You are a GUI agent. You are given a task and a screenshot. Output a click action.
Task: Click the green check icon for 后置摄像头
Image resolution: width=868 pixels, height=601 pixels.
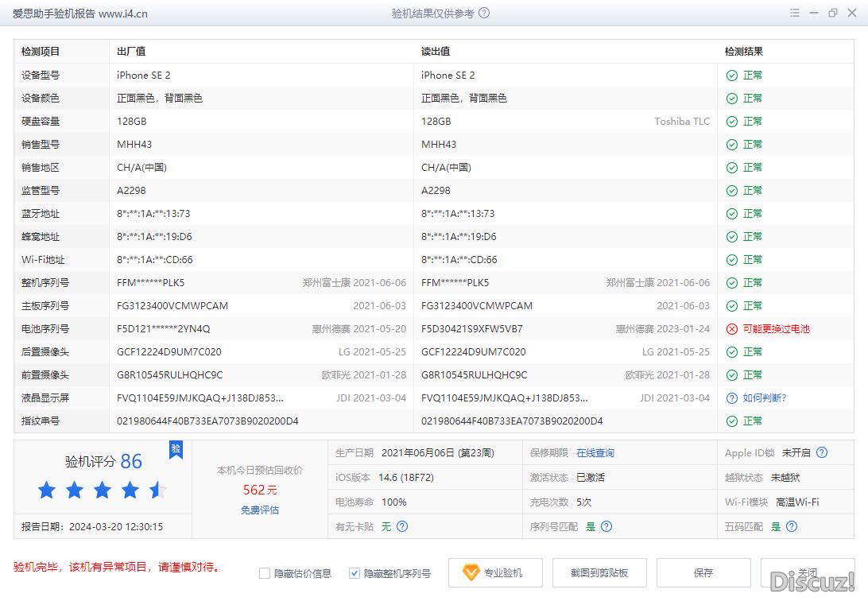(x=732, y=352)
